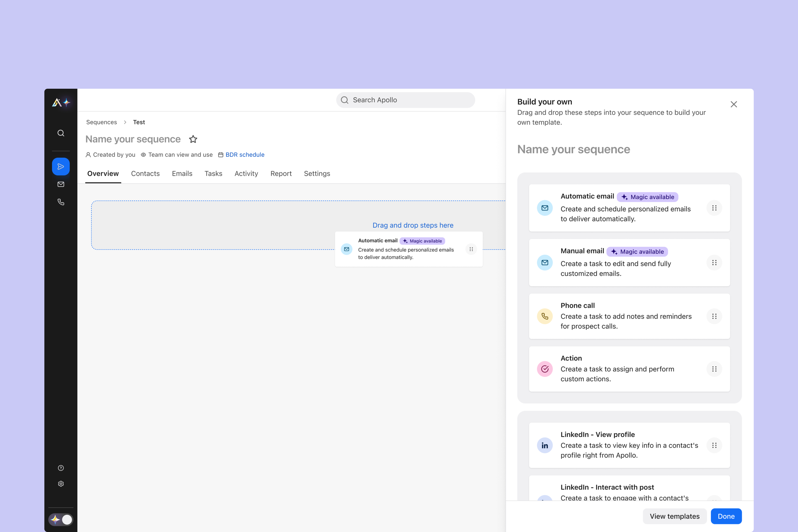Open the Settings tab
Screen dimensions: 798x532
click(x=317, y=174)
